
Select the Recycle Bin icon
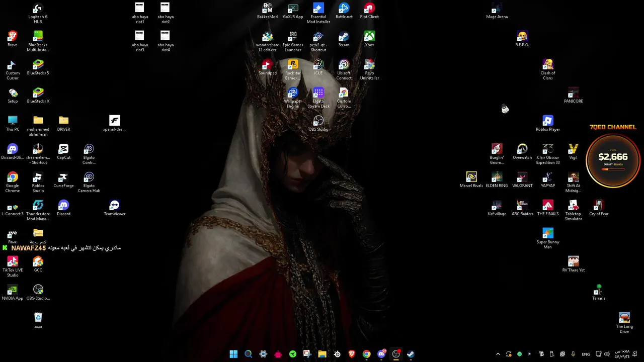pyautogui.click(x=38, y=321)
